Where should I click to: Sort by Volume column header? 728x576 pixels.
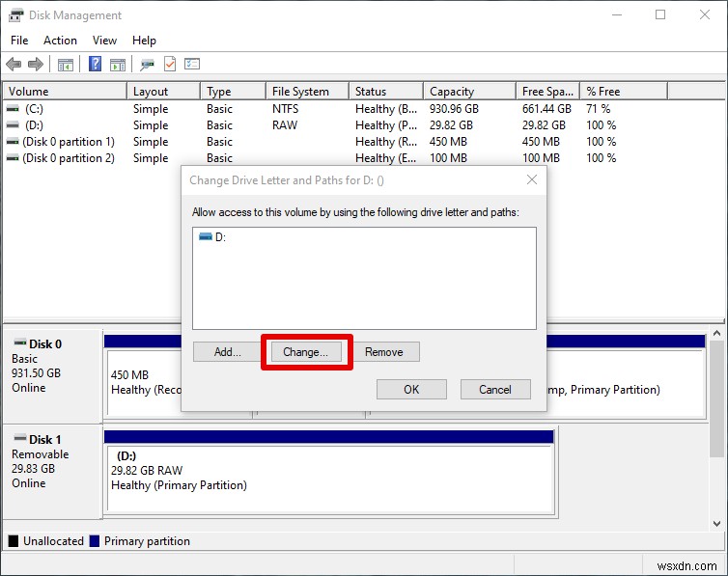[x=65, y=92]
